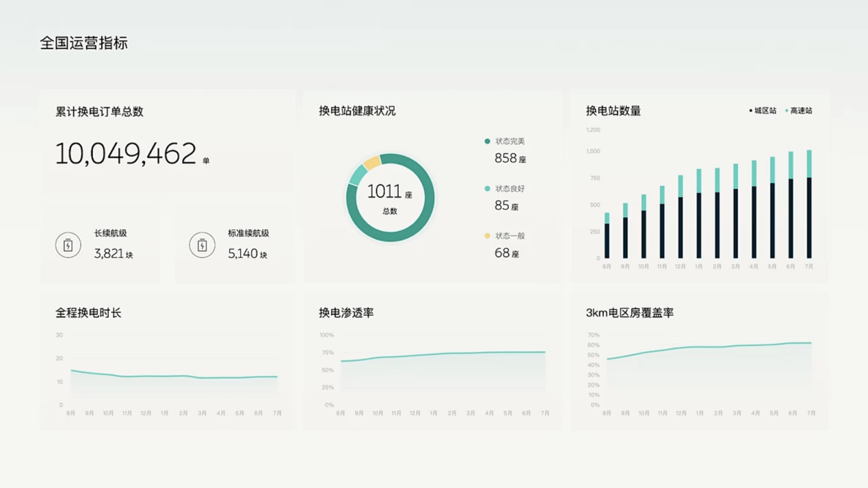Click the 5,140 块 value

[x=248, y=254]
